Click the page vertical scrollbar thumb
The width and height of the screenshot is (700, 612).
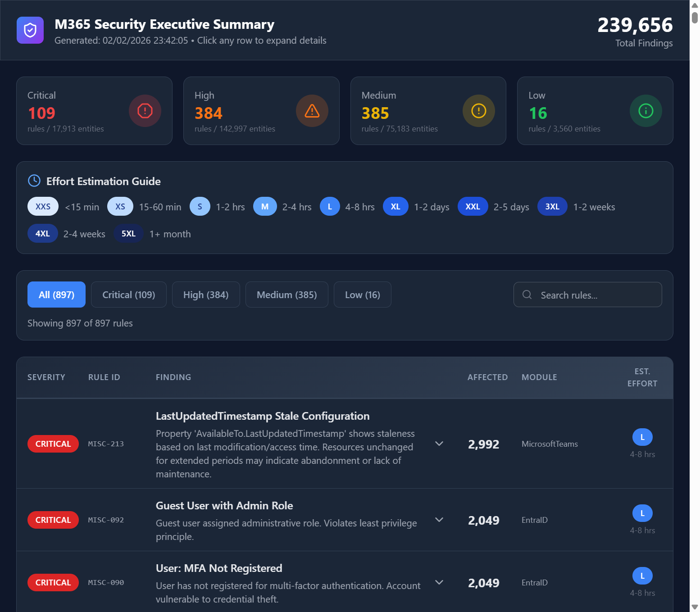[695, 18]
